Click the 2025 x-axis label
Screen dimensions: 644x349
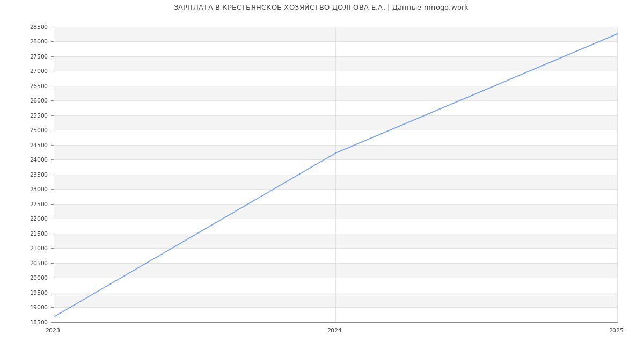coord(616,331)
